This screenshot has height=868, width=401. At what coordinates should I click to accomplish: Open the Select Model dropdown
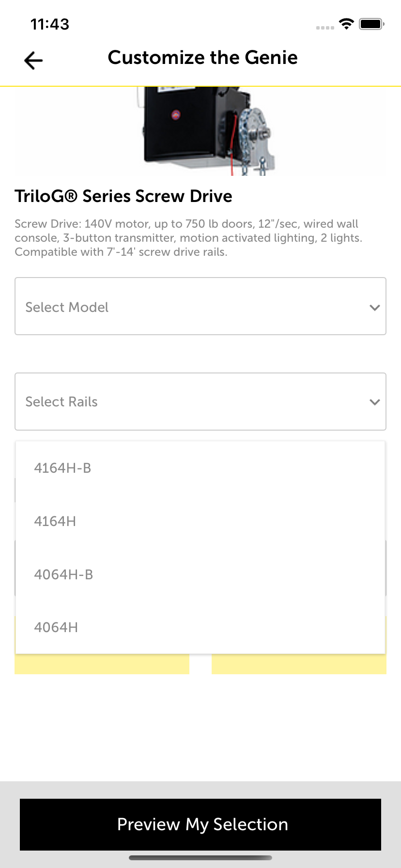pyautogui.click(x=200, y=306)
